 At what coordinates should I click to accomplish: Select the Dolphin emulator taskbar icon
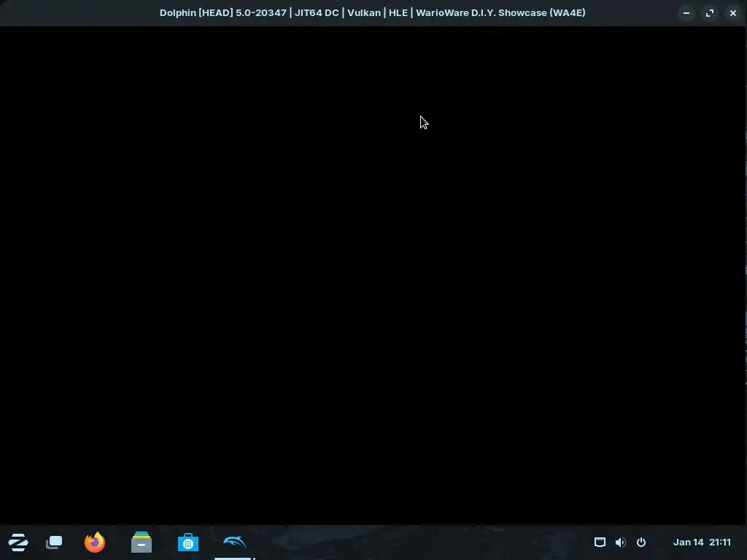[234, 542]
